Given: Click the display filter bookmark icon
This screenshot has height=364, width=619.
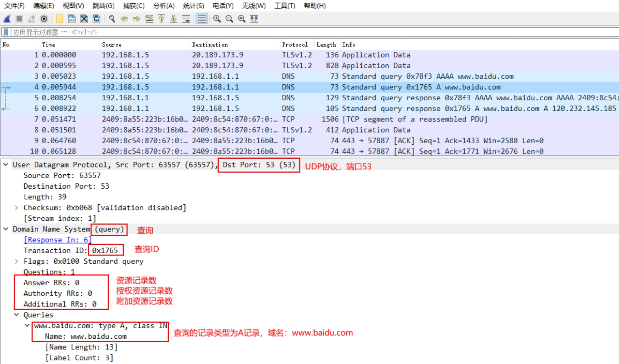Looking at the screenshot, I should 6,32.
